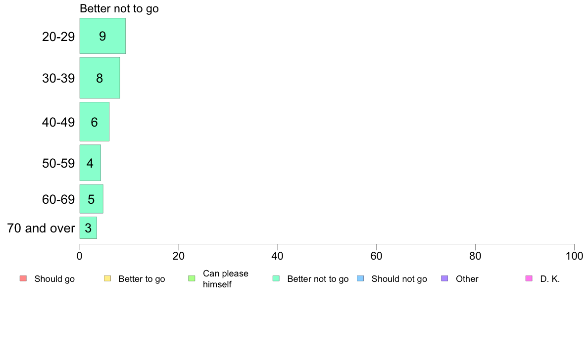Viewport: 588px width, 364px height.
Task: Click the 20-29 age group label
Action: 58,37
